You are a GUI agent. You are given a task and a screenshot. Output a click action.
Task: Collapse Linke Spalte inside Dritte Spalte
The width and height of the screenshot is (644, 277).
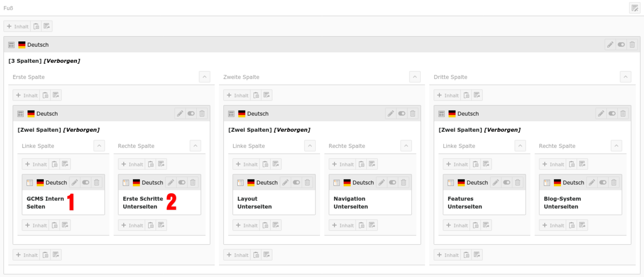pos(520,146)
